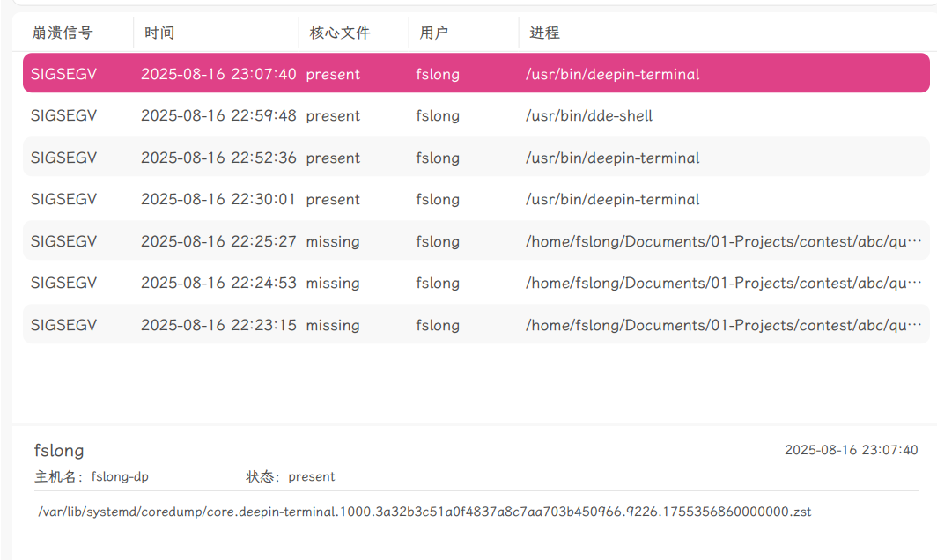937x560 pixels.
Task: Select the 用户 column header
Action: point(433,33)
